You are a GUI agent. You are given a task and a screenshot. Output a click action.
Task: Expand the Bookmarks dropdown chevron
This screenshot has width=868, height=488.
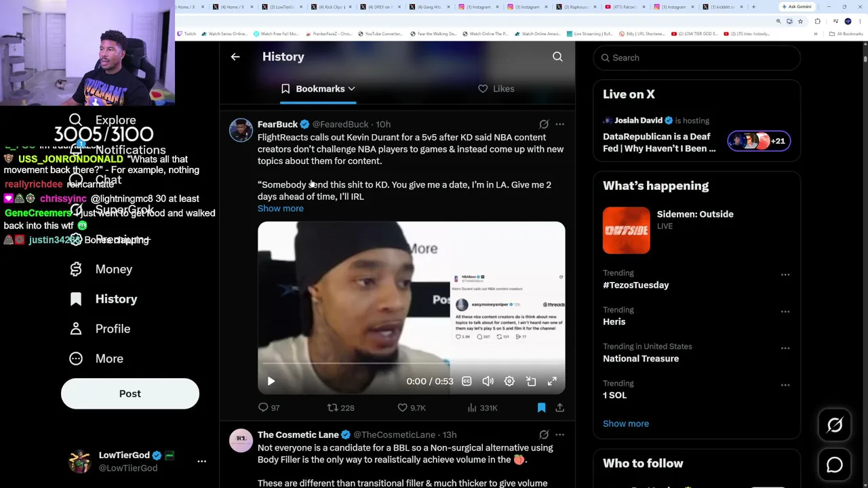[x=351, y=89]
